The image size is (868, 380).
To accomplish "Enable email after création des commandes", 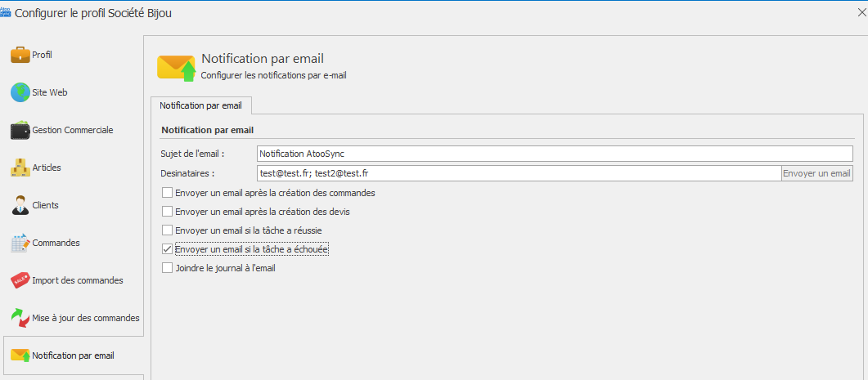I will 168,193.
